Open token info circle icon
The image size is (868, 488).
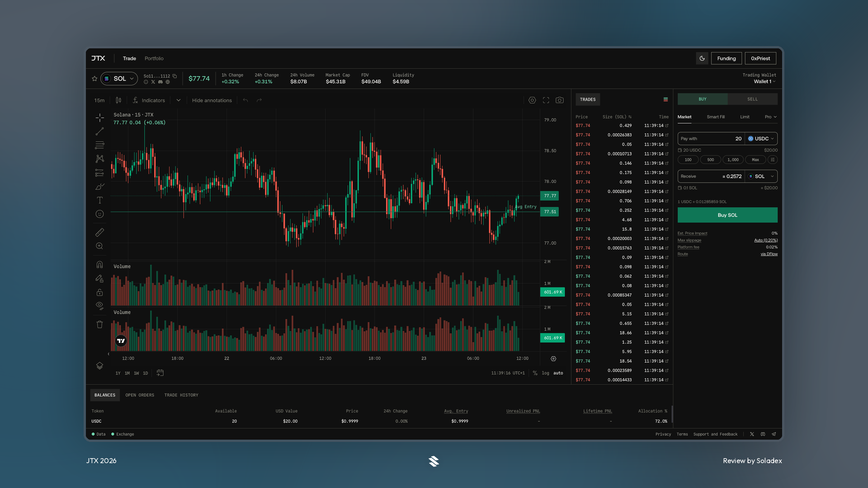[146, 82]
